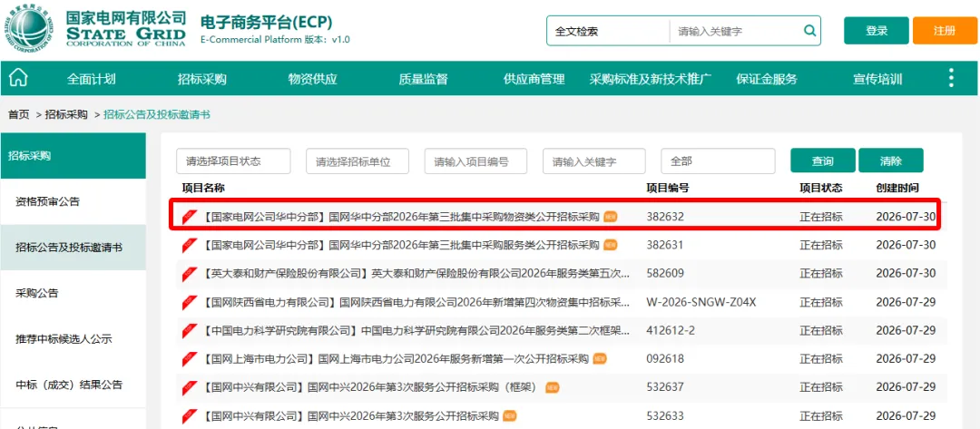
Task: Click red flag icon of project 382632
Action: pyautogui.click(x=190, y=217)
